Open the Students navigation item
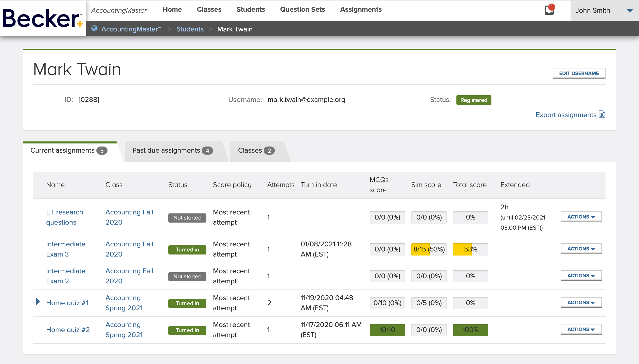The height and width of the screenshot is (364, 639). pos(251,9)
